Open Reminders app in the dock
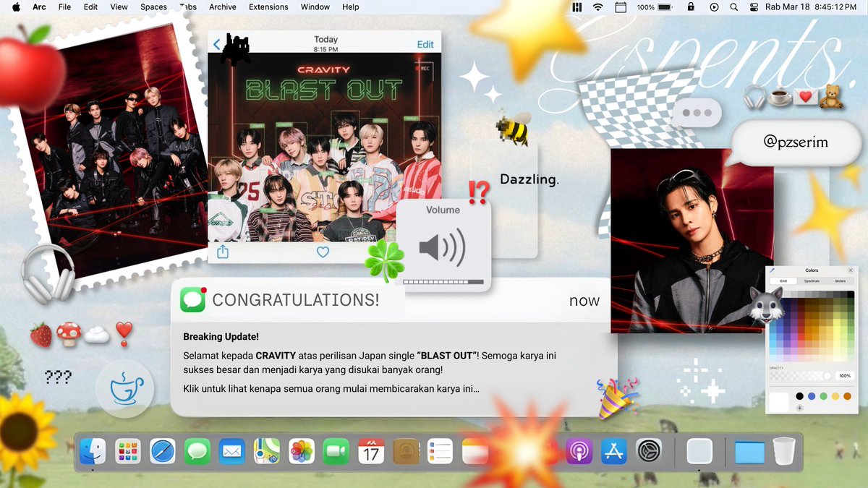The image size is (868, 488). 440,452
